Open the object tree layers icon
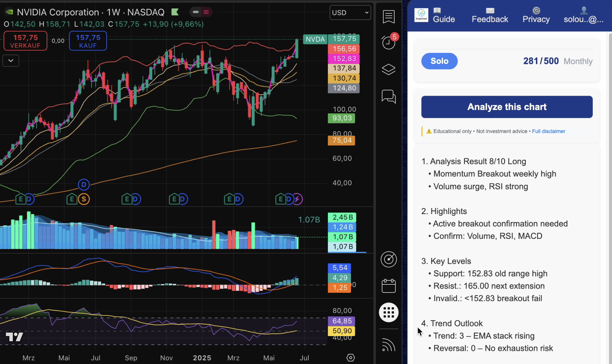 tap(389, 69)
